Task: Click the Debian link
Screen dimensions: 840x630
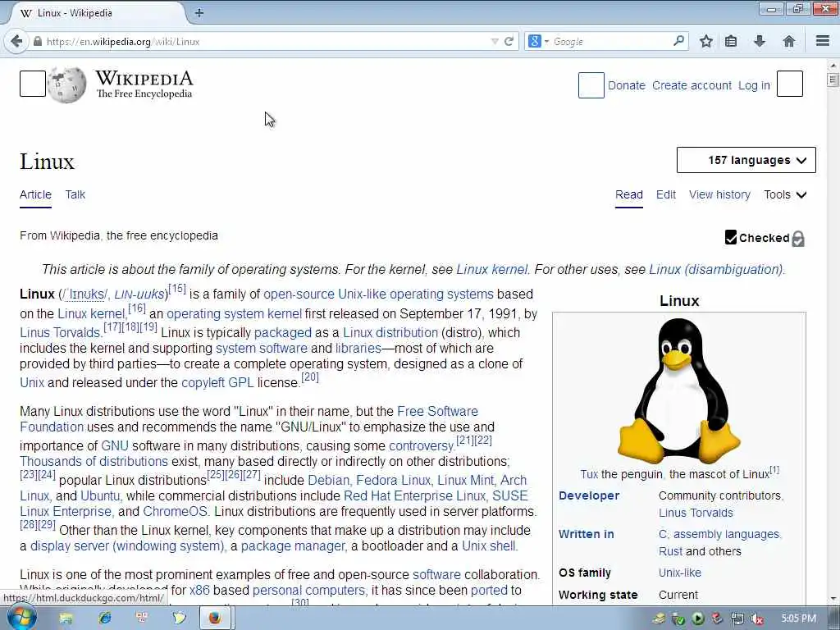Action: pyautogui.click(x=328, y=480)
